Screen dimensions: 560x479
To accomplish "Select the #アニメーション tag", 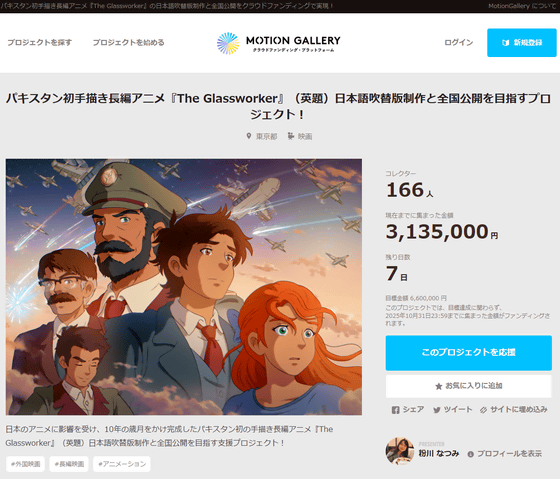I will tap(122, 464).
